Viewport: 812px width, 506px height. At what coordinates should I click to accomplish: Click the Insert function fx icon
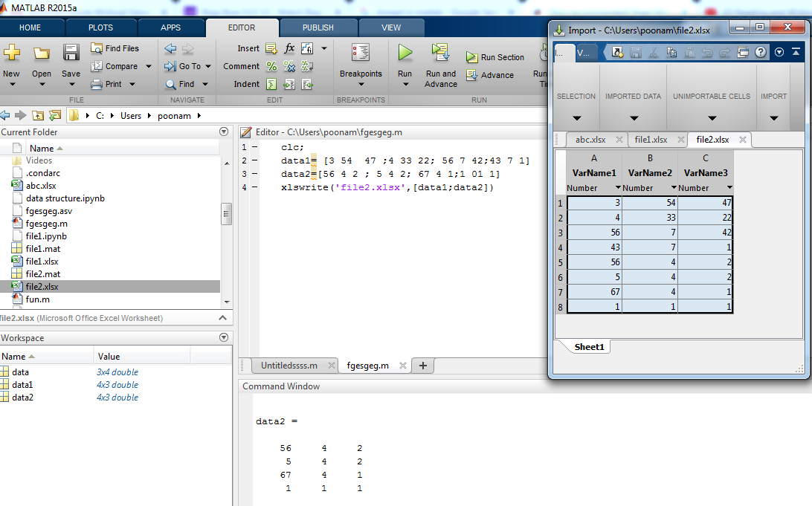[289, 48]
